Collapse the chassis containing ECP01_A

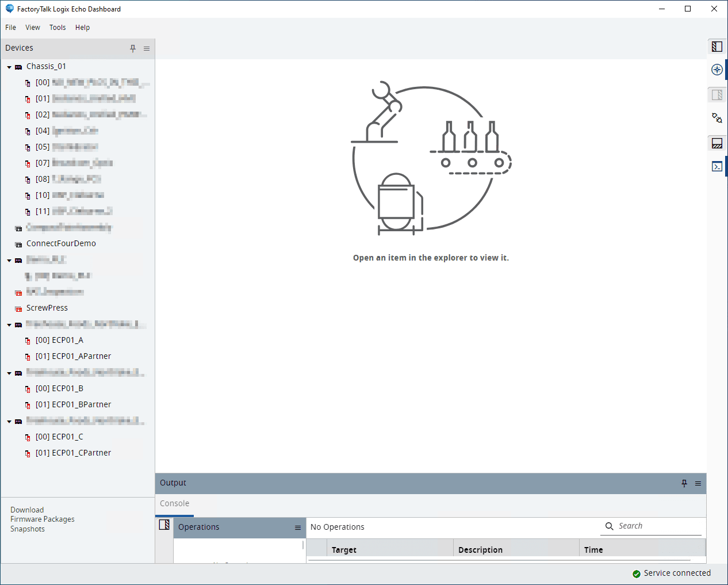tap(9, 325)
